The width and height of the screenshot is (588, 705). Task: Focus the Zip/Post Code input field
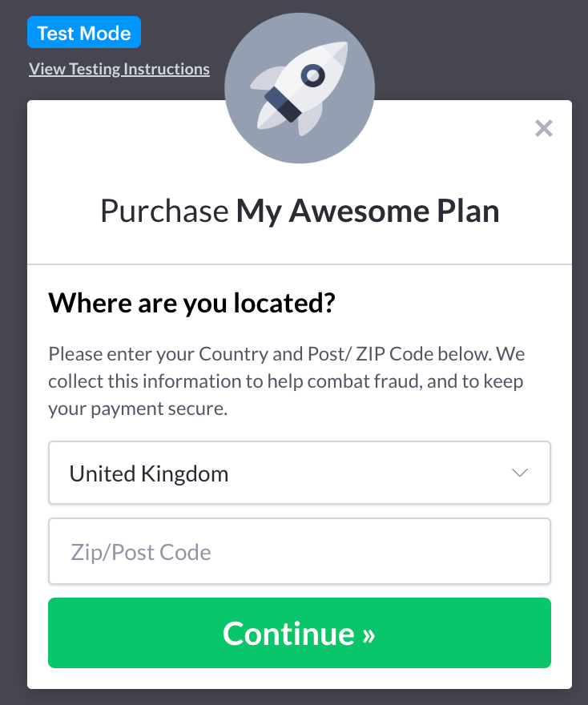point(300,551)
